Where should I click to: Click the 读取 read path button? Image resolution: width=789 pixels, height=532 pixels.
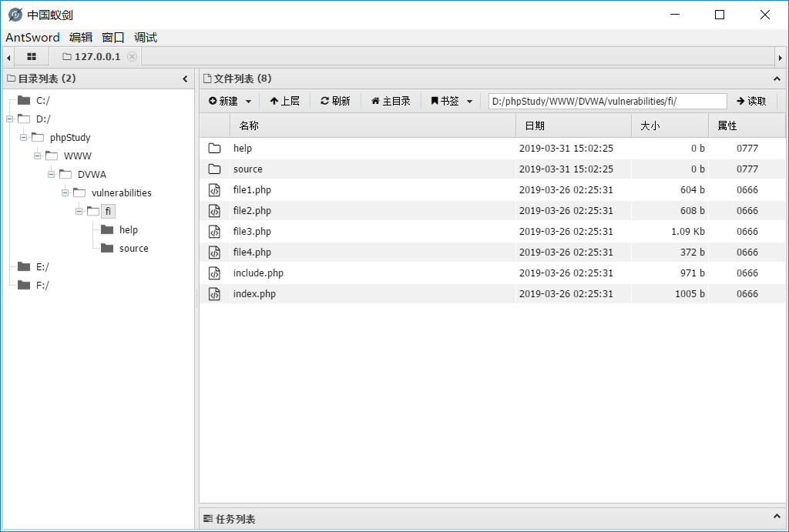click(x=751, y=101)
